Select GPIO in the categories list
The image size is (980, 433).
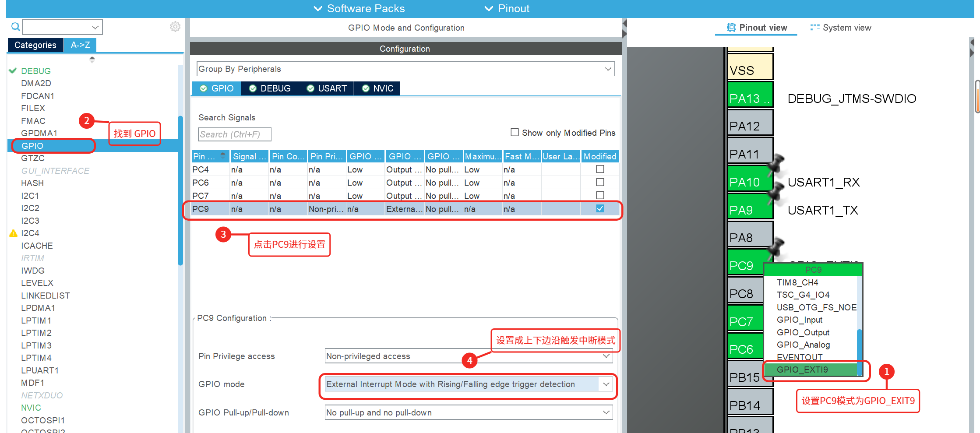coord(32,146)
